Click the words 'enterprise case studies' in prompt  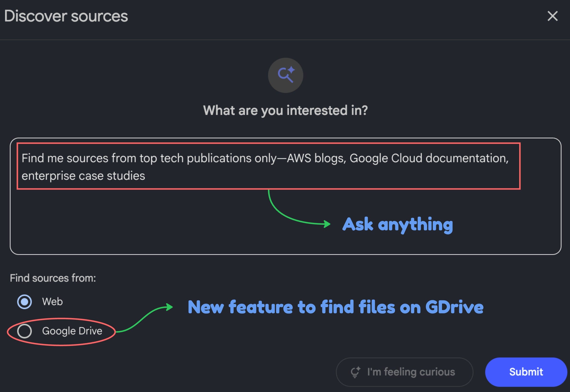pos(83,176)
